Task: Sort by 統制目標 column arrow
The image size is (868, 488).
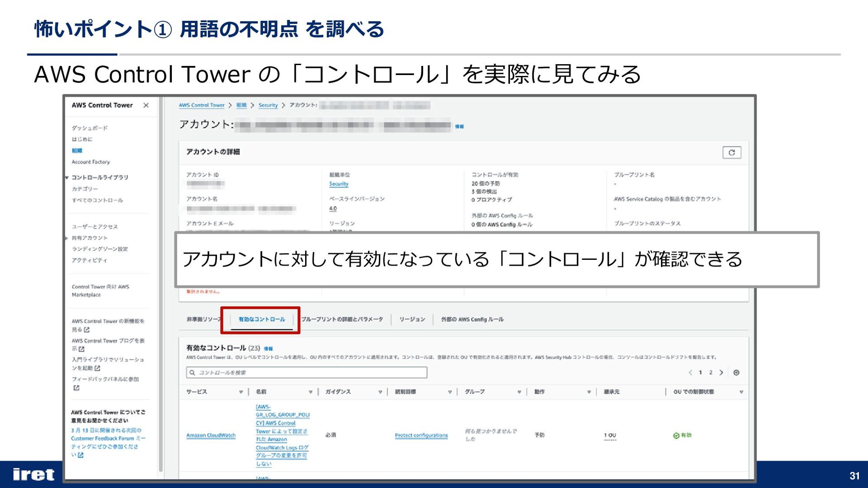Action: click(x=450, y=392)
